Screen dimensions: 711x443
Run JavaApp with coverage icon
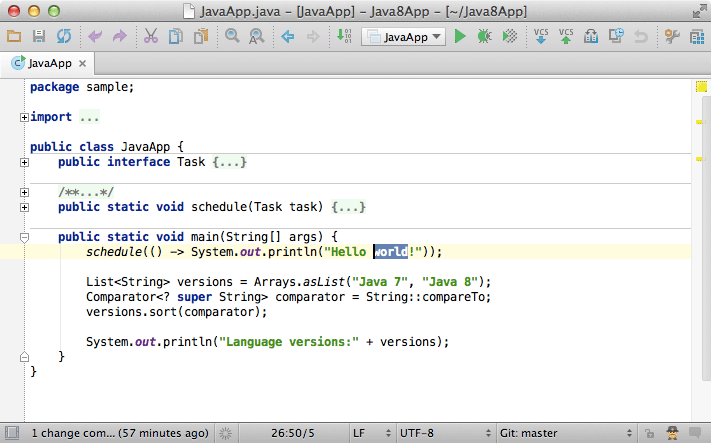tap(510, 36)
